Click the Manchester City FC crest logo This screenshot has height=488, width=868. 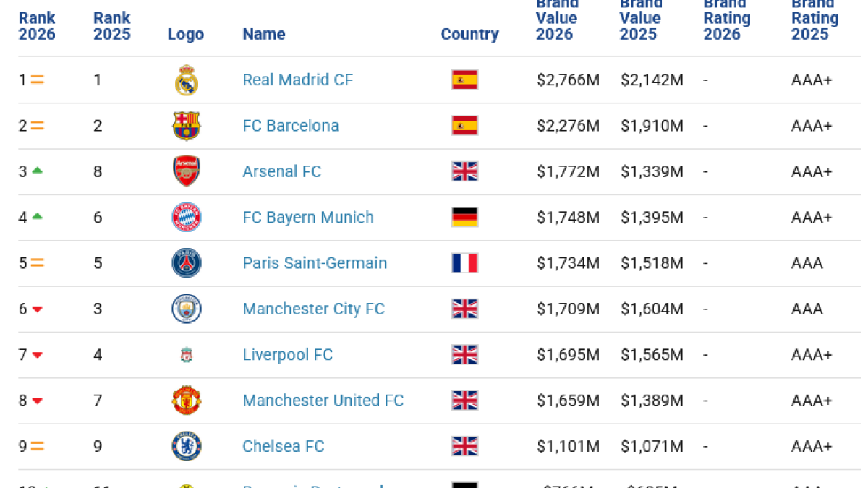click(x=187, y=309)
